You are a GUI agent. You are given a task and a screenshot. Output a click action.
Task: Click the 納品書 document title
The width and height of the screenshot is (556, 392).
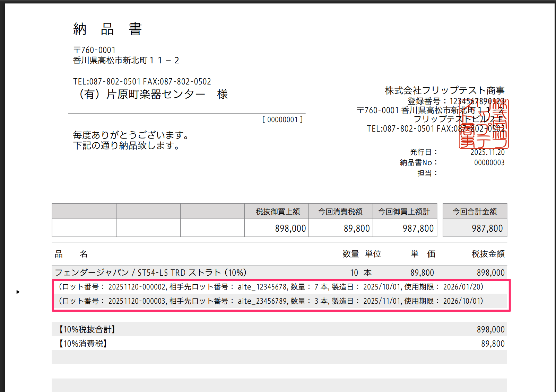[x=107, y=29]
